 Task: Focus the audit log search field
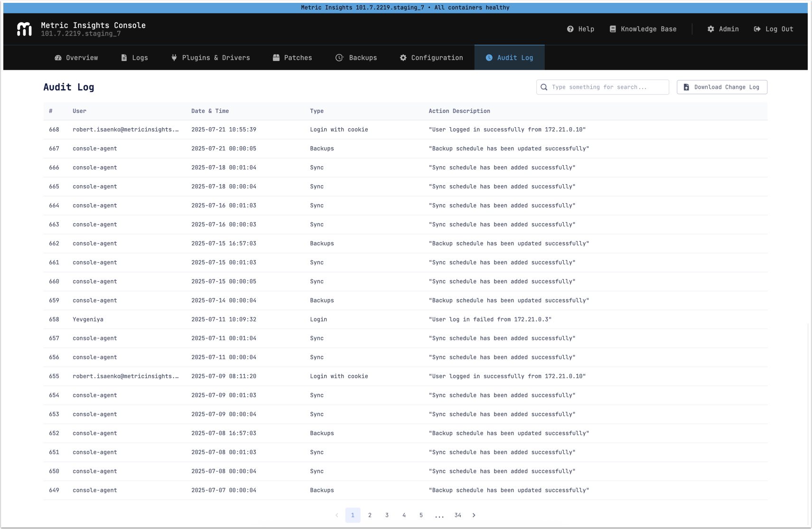pyautogui.click(x=607, y=87)
